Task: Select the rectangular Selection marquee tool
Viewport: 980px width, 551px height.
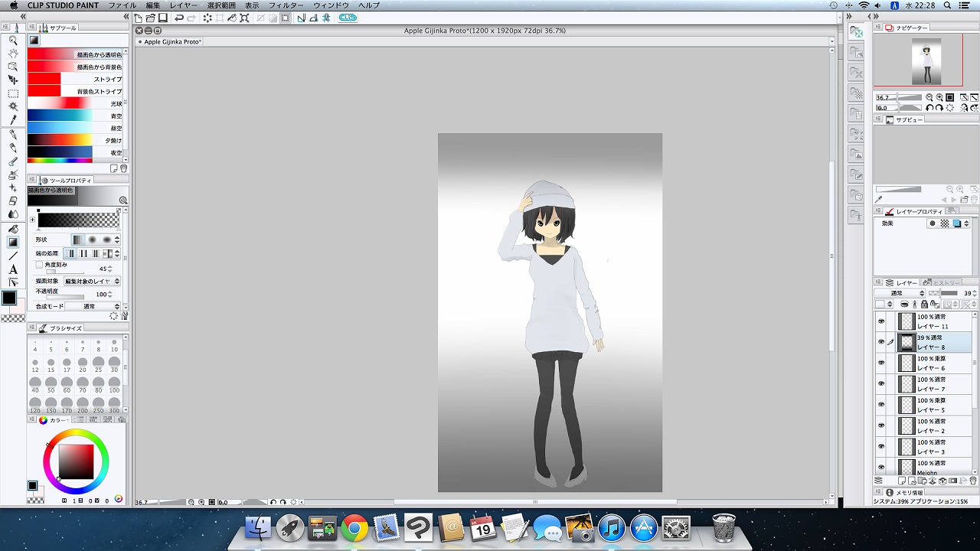Action: 13,93
